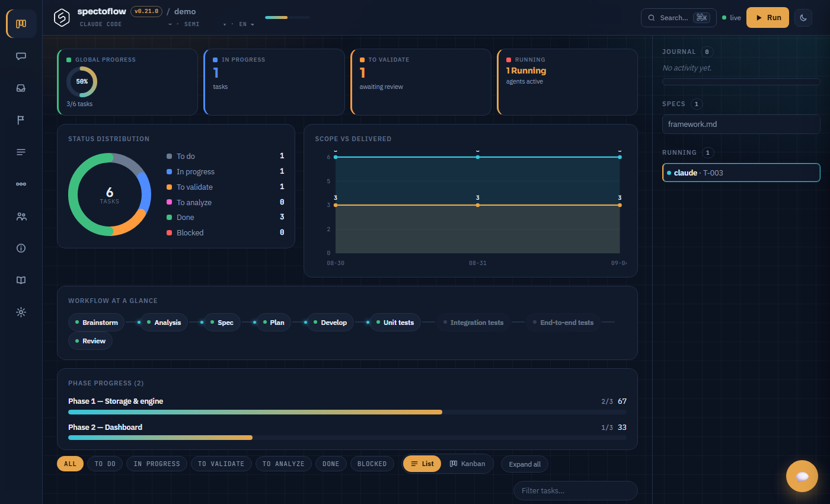Click the map icon in Kanban button
Screen dimensions: 830x504
click(x=454, y=464)
